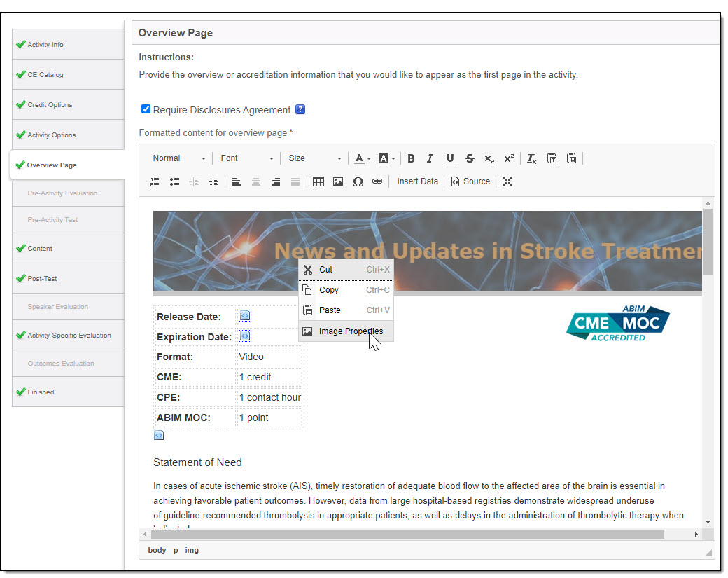Center align text
The height and width of the screenshot is (578, 728).
(255, 181)
